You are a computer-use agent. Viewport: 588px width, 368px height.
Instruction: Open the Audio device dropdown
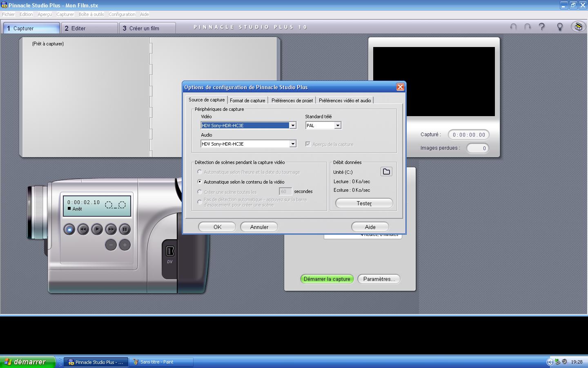293,144
